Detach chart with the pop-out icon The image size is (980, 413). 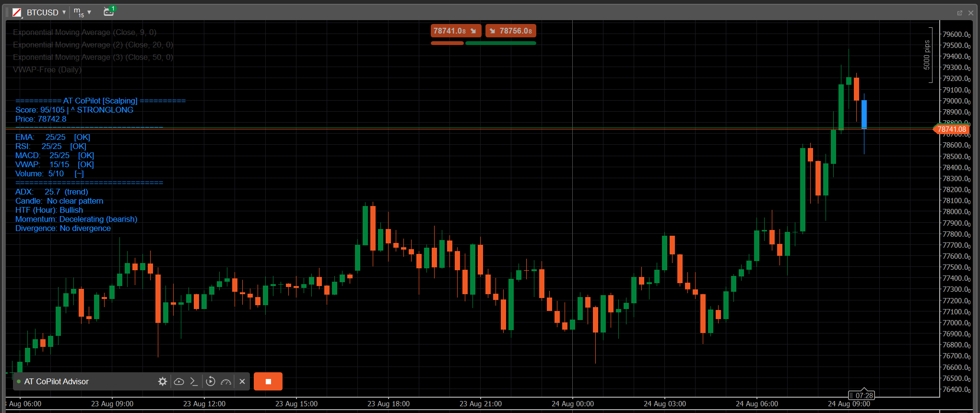pos(960,13)
